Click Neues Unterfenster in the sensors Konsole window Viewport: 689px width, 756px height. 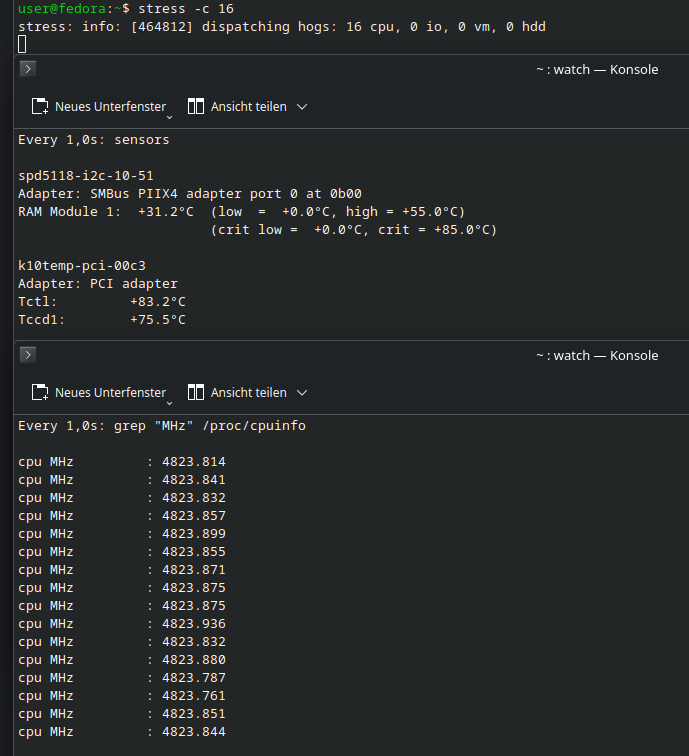pyautogui.click(x=99, y=107)
